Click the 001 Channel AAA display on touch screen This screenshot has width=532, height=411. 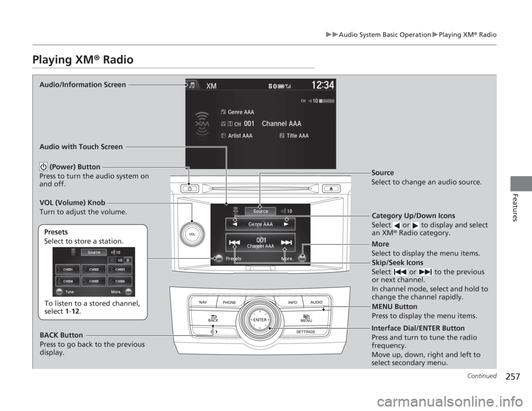coord(260,243)
